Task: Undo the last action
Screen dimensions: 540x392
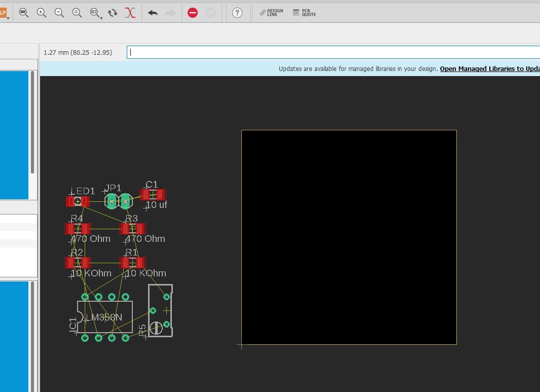Action: [153, 13]
